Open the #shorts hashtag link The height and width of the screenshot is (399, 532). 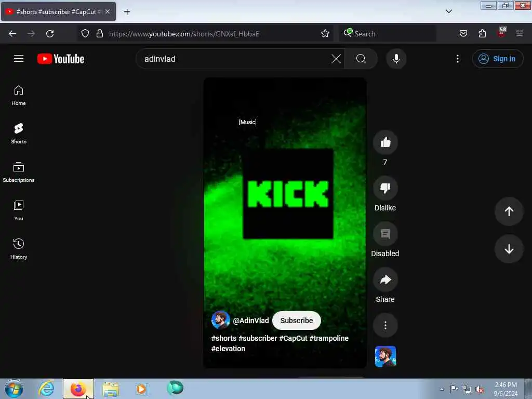(223, 338)
